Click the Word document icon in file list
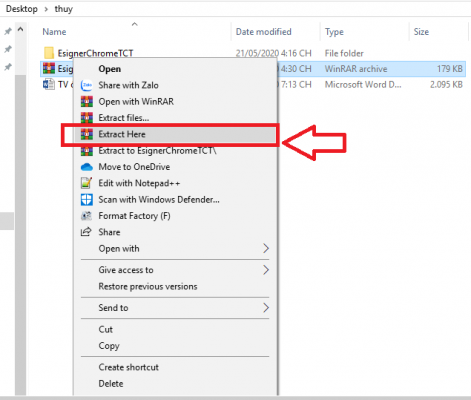This screenshot has width=471, height=400. click(x=49, y=84)
